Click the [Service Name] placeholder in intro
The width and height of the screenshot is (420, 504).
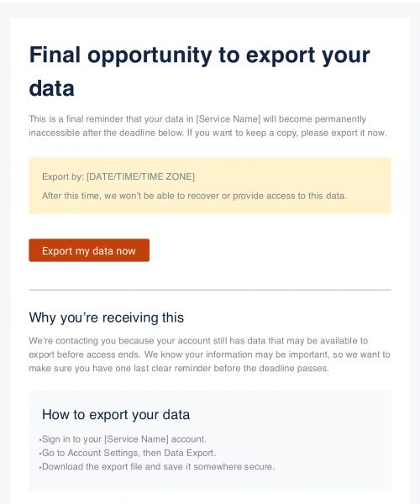pos(228,119)
